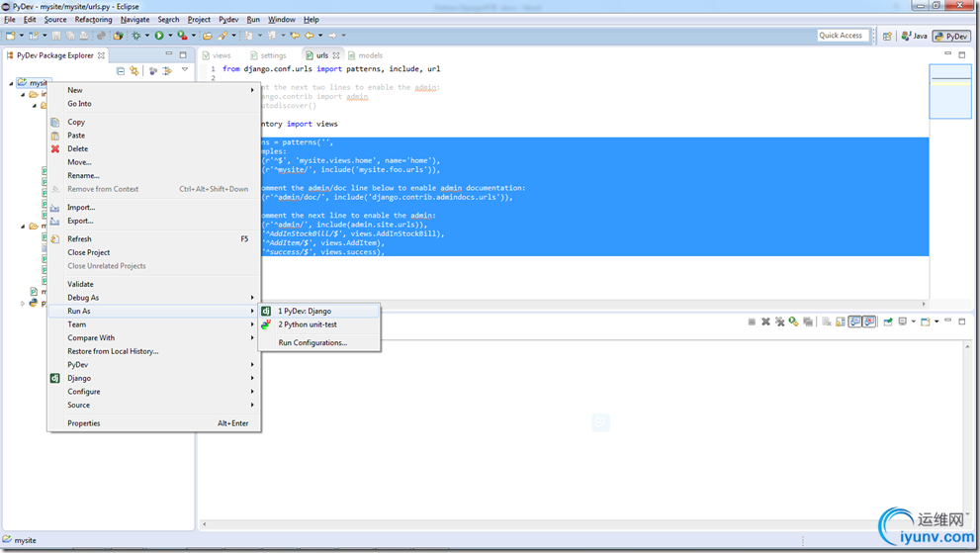
Task: Click the Save All toolbar icon
Action: pos(70,36)
